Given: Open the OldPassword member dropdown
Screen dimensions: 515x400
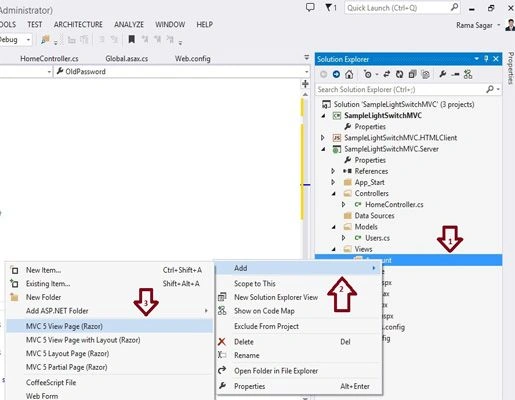Looking at the screenshot, I should point(306,72).
